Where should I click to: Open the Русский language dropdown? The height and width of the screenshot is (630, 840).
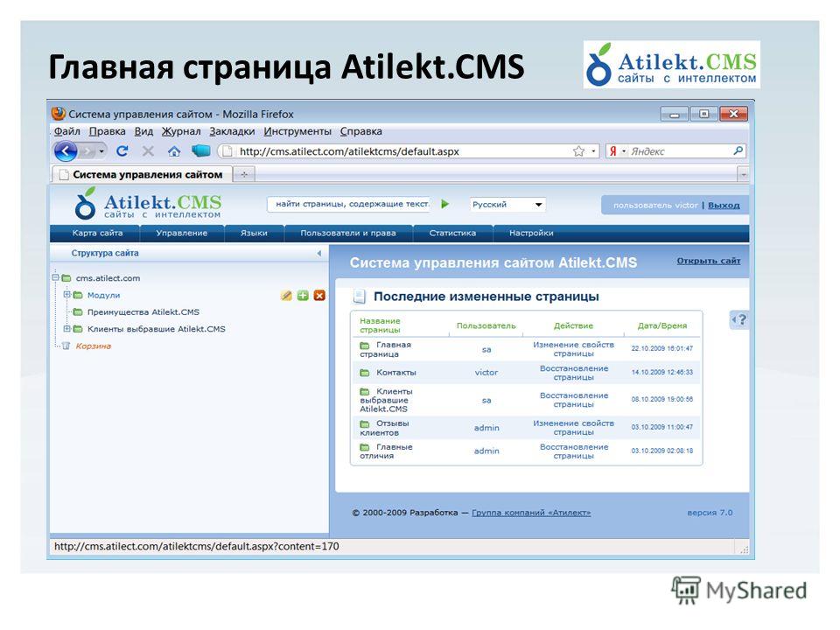[507, 204]
